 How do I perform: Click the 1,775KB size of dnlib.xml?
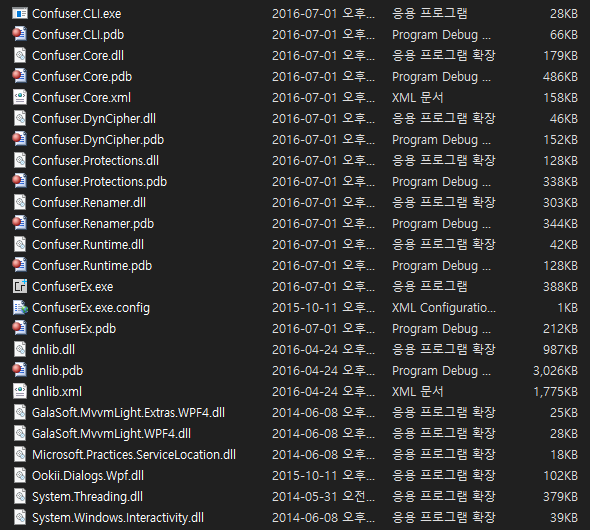tap(555, 392)
